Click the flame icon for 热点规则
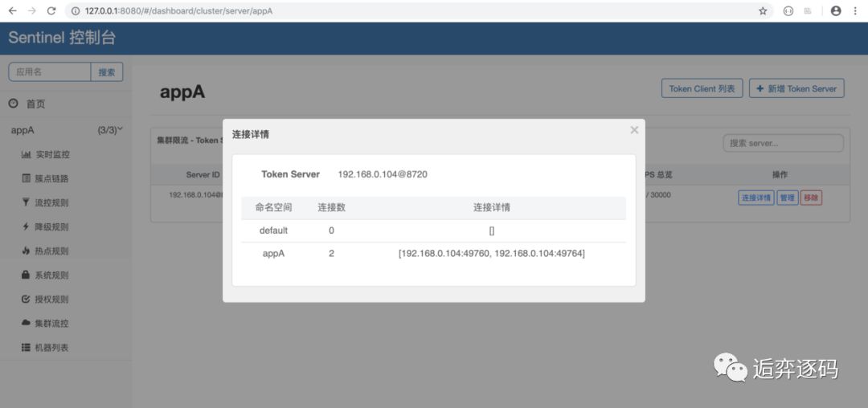 click(26, 251)
